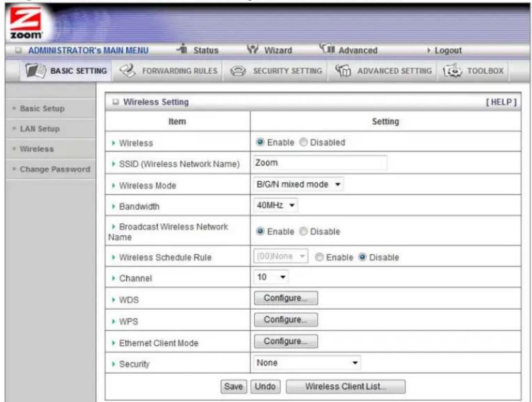Click the WPS row label
The width and height of the screenshot is (532, 402).
(x=128, y=321)
